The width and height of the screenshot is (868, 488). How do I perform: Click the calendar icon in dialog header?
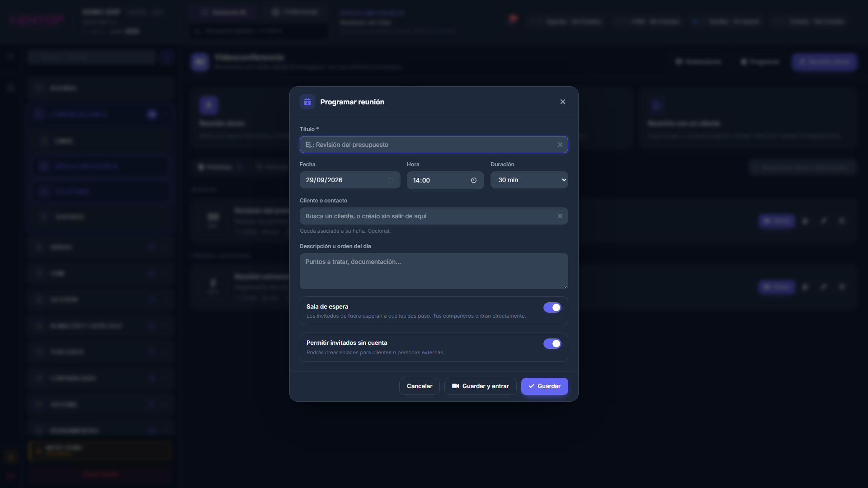307,102
